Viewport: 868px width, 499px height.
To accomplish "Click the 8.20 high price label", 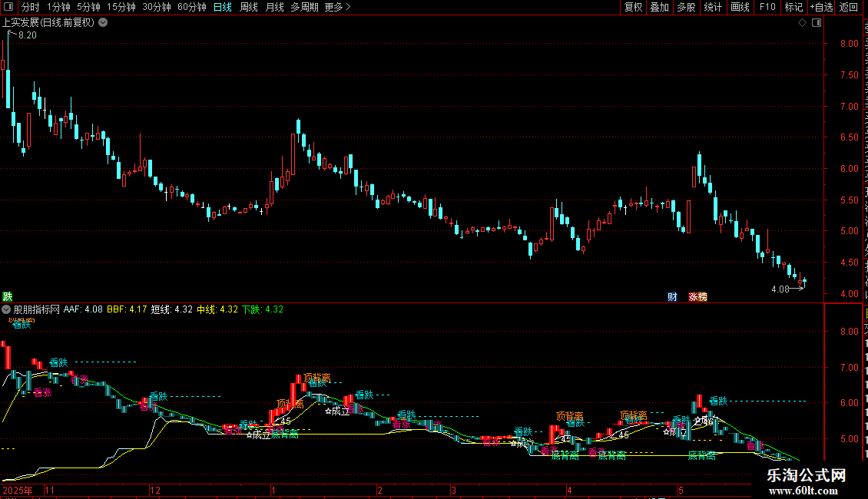I will click(x=28, y=35).
